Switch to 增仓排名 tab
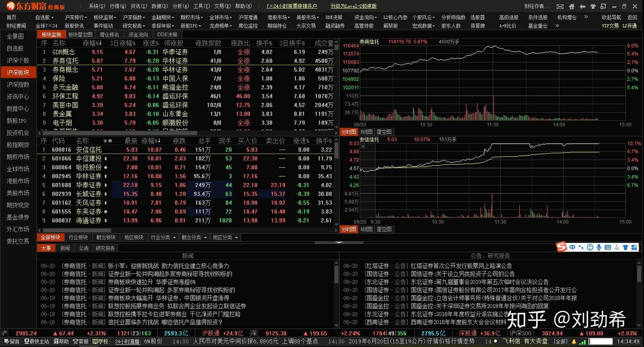This screenshot has width=644, height=347. pyautogui.click(x=110, y=34)
